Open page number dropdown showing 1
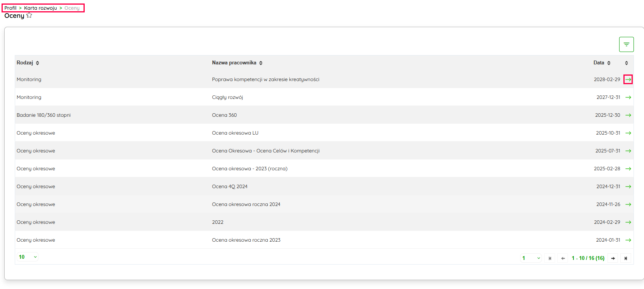Viewport: 644px width, 289px height. pos(531,258)
